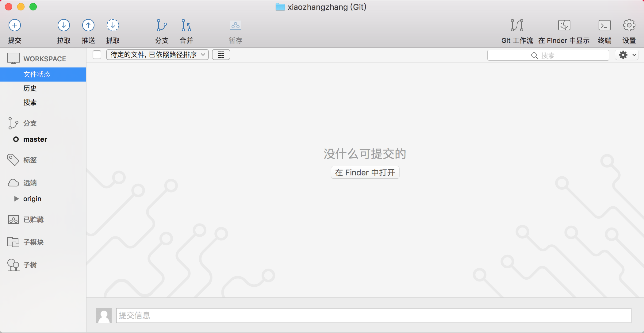
Task: Select the master branch
Action: pos(35,139)
